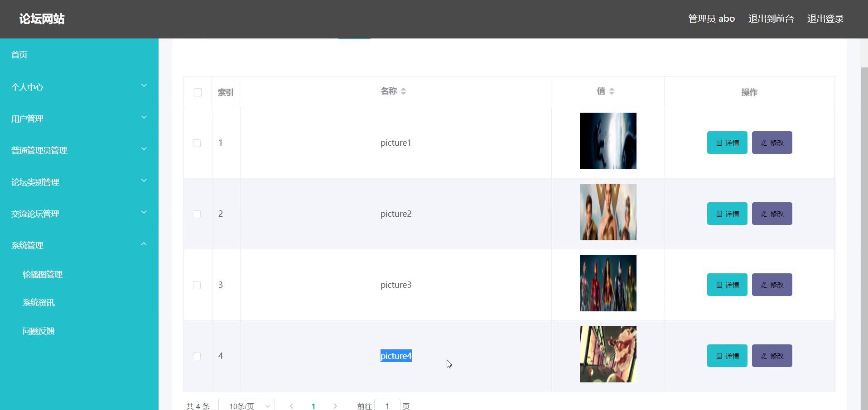Image resolution: width=868 pixels, height=410 pixels.
Task: Open 轮播图管理 in the sidebar
Action: pyautogui.click(x=43, y=275)
